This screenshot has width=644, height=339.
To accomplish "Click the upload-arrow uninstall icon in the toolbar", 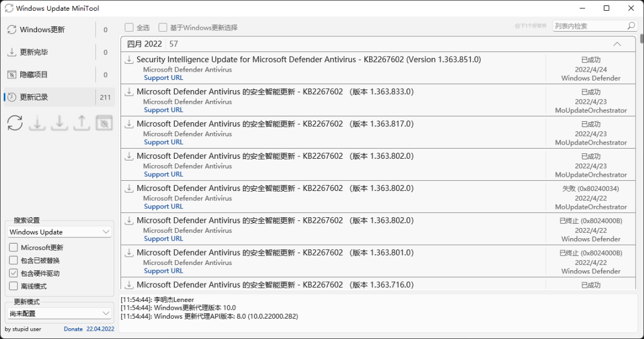I will (82, 123).
